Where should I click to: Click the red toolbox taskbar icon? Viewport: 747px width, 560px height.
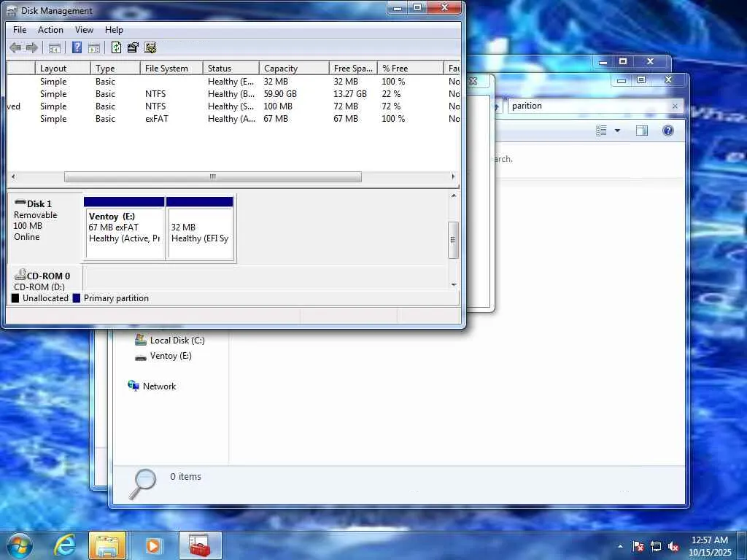200,545
